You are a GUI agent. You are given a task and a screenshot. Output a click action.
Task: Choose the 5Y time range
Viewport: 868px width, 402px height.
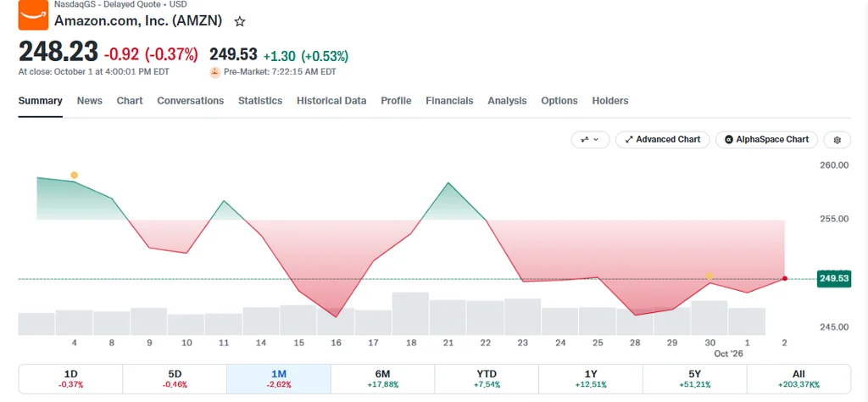click(x=695, y=379)
